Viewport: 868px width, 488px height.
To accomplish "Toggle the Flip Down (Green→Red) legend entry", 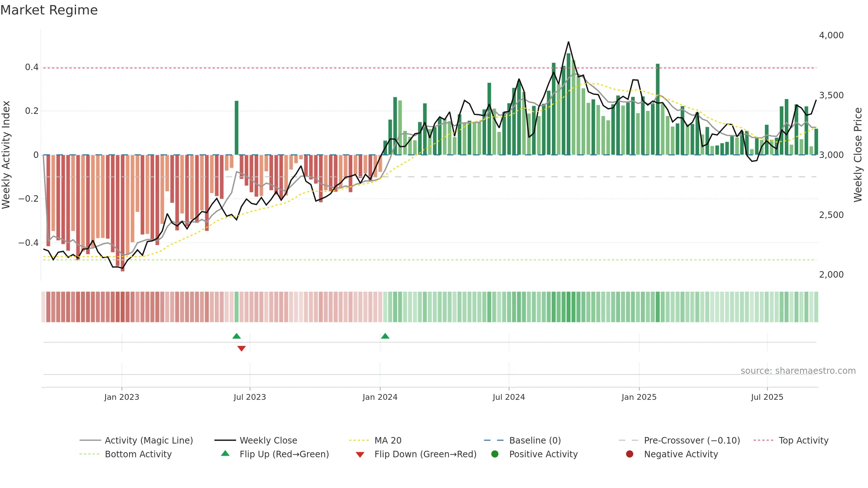I will 416,454.
